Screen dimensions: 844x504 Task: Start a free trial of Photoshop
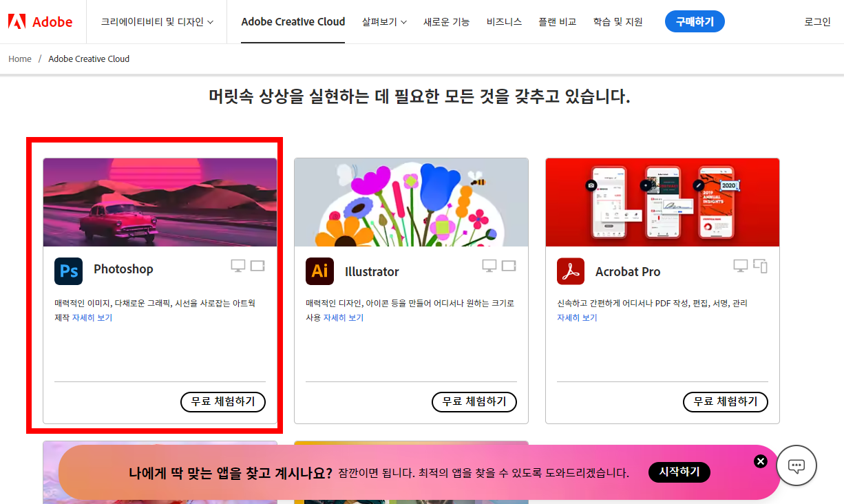coord(222,402)
